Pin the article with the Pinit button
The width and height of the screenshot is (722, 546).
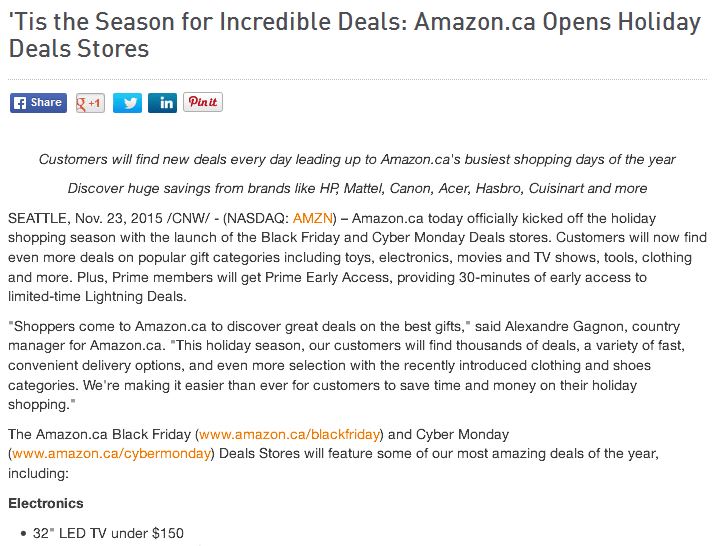(203, 102)
